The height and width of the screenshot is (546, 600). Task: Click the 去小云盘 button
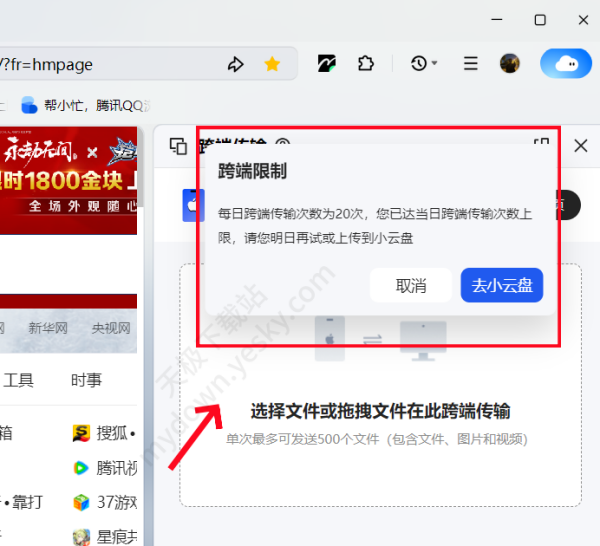point(502,285)
